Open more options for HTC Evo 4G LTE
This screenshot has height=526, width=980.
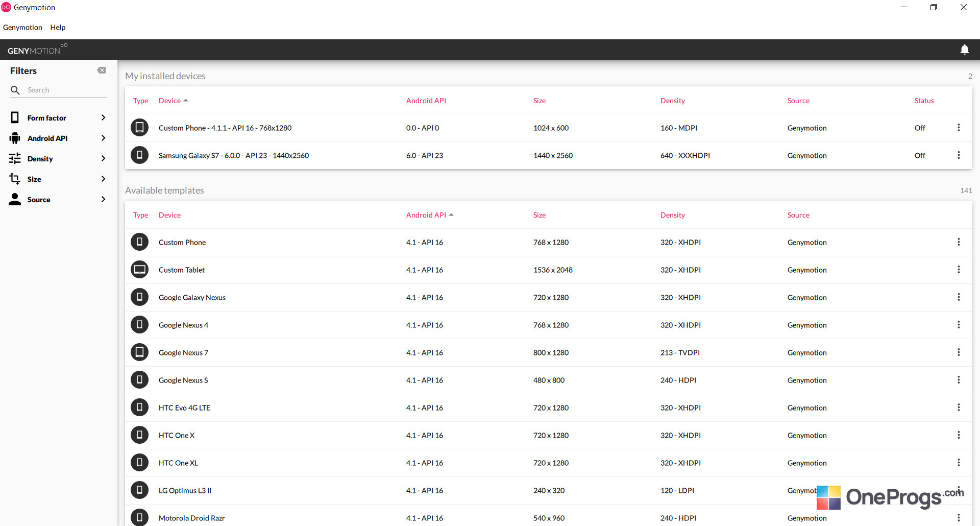click(x=959, y=408)
